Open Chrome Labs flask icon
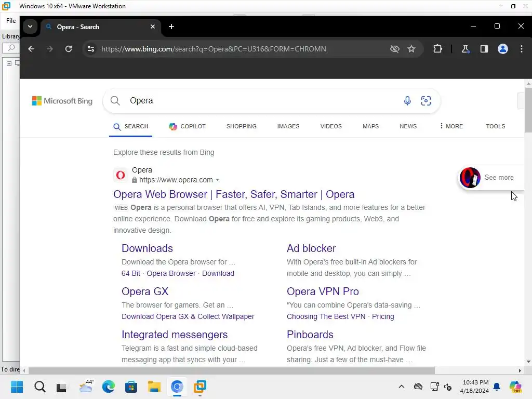Image resolution: width=532 pixels, height=399 pixels. tap(465, 49)
